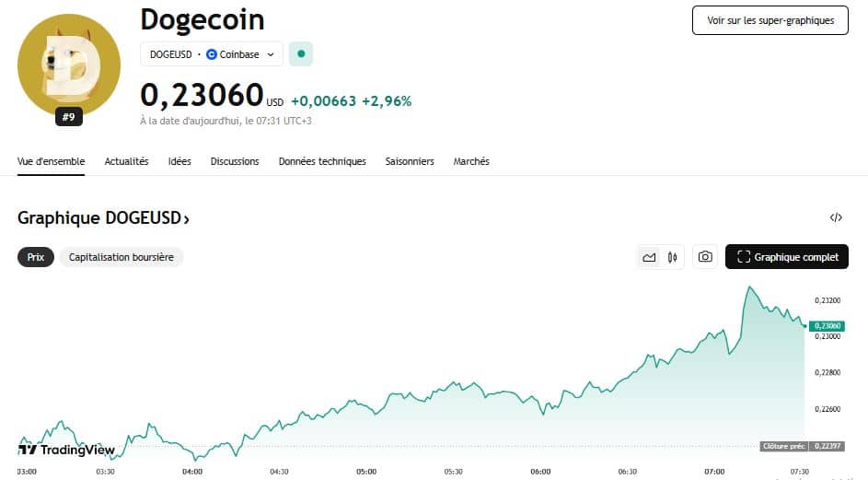Select the Discussions tab
The image size is (868, 480).
tap(235, 161)
